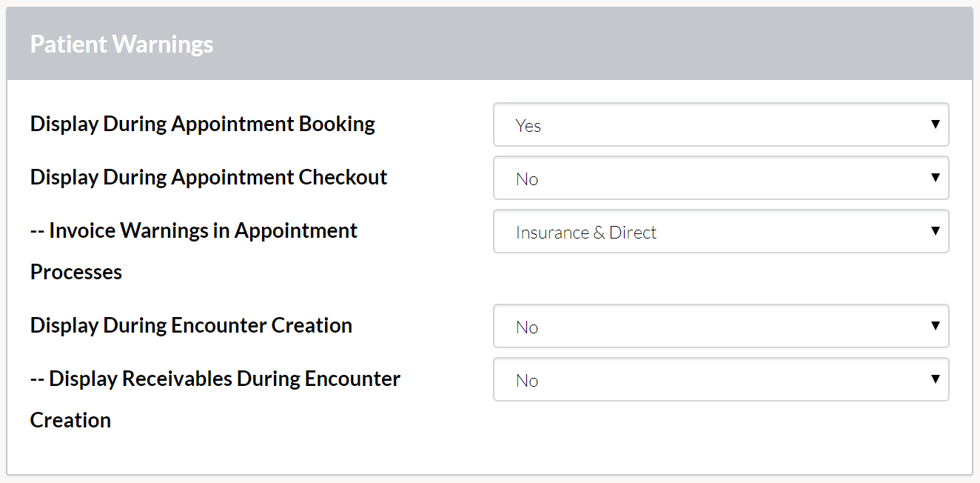Viewport: 980px width, 483px height.
Task: Open the Display Receivables During Encounter Creation dropdown
Action: point(721,379)
